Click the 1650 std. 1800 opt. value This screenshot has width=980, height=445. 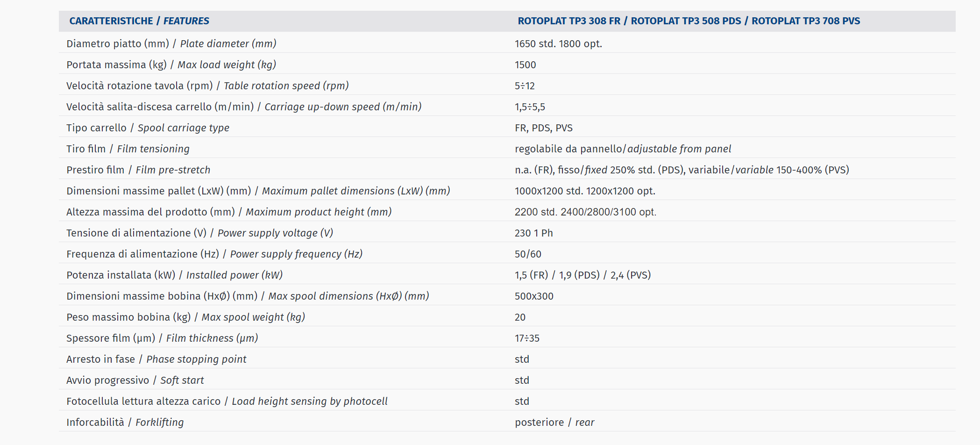pos(558,43)
